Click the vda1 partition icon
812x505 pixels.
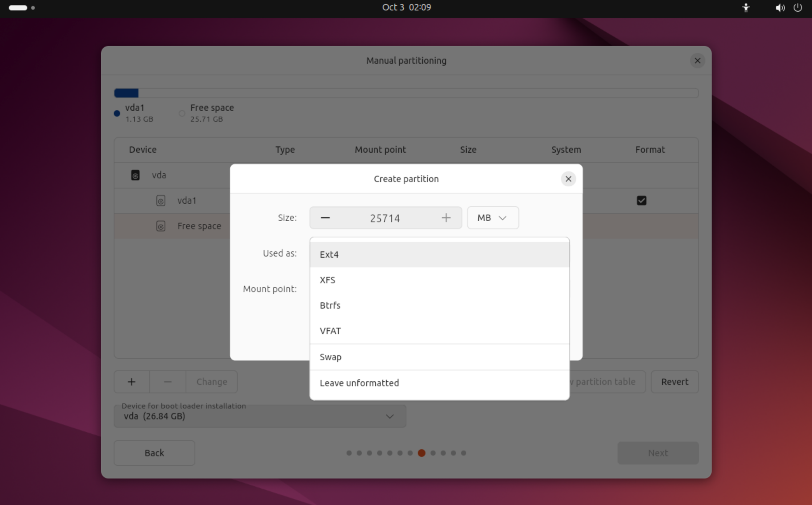[161, 201]
